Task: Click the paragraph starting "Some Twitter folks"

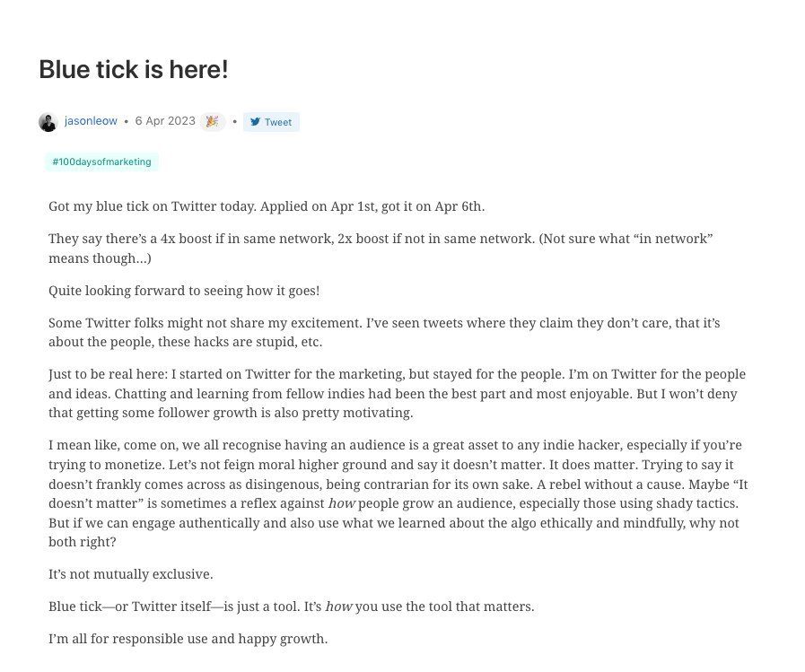Action: (x=384, y=332)
